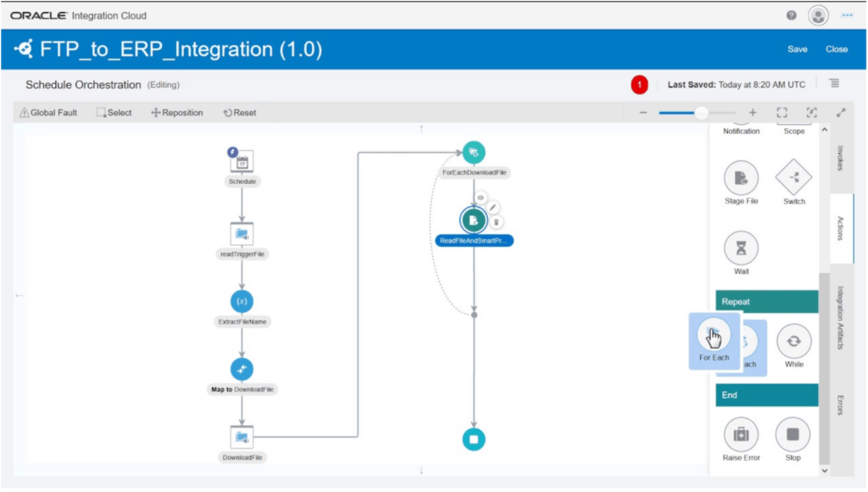868x492 pixels.
Task: Reset the orchestration view
Action: point(240,112)
